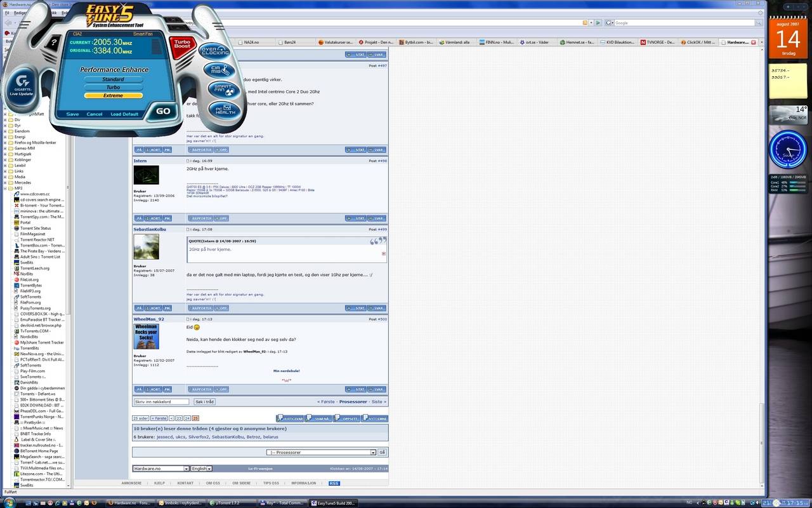The image size is (812, 508).
Task: Open Mp3share Torrent Tracker bookmark
Action: coord(39,342)
